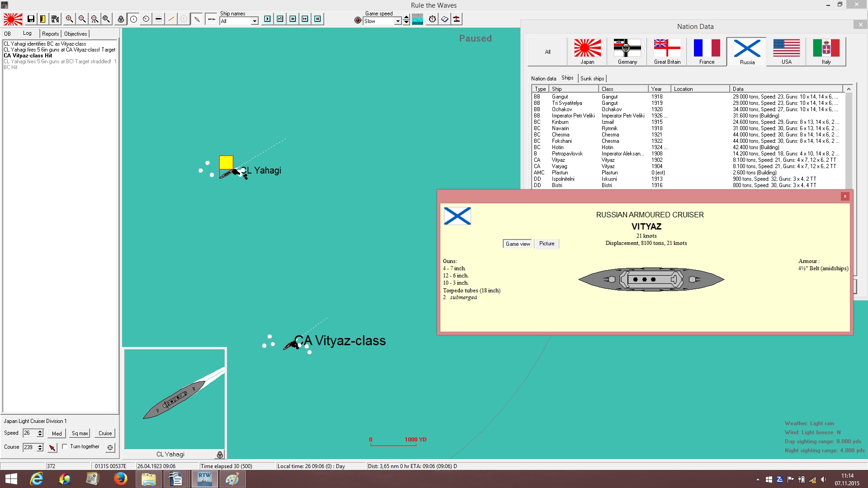Adjust the Speed spinner arrows

[40, 433]
